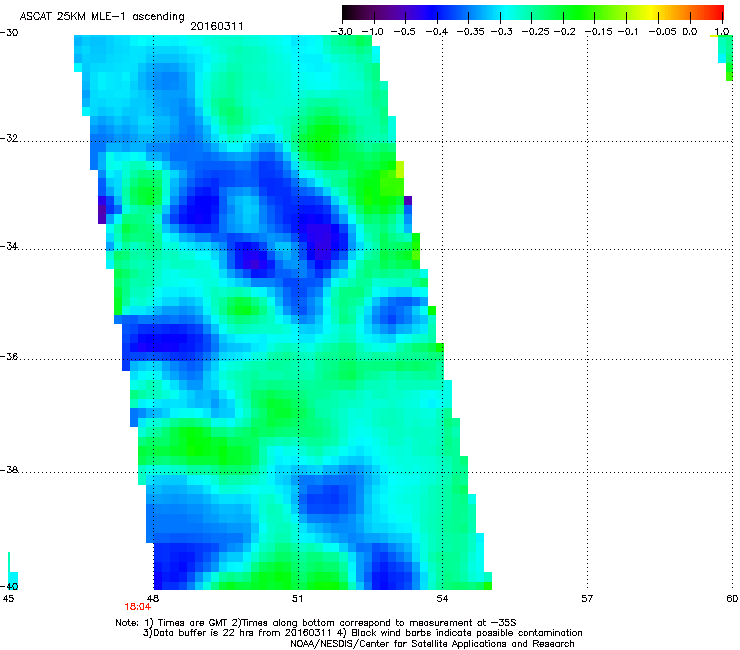
Task: Click the latitude axis label -34
Action: (9, 246)
